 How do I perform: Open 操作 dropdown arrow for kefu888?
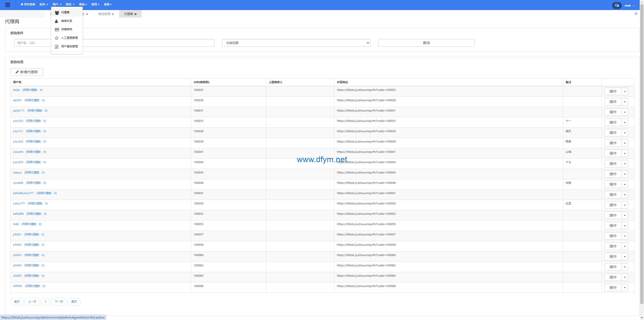[625, 215]
